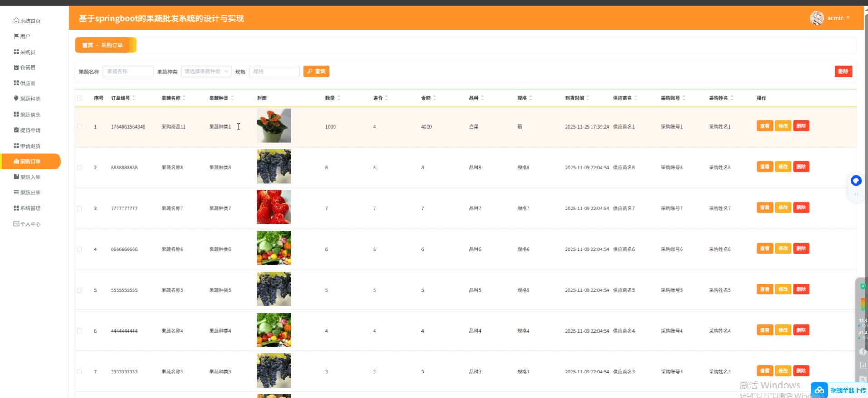
Task: Open the grape cover image for order 8888888888
Action: tap(274, 166)
